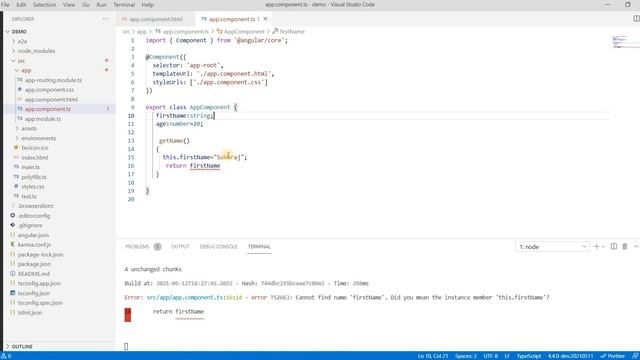Maximize the panel with the up chevron
Viewport: 640px width, 360px height.
point(636,247)
